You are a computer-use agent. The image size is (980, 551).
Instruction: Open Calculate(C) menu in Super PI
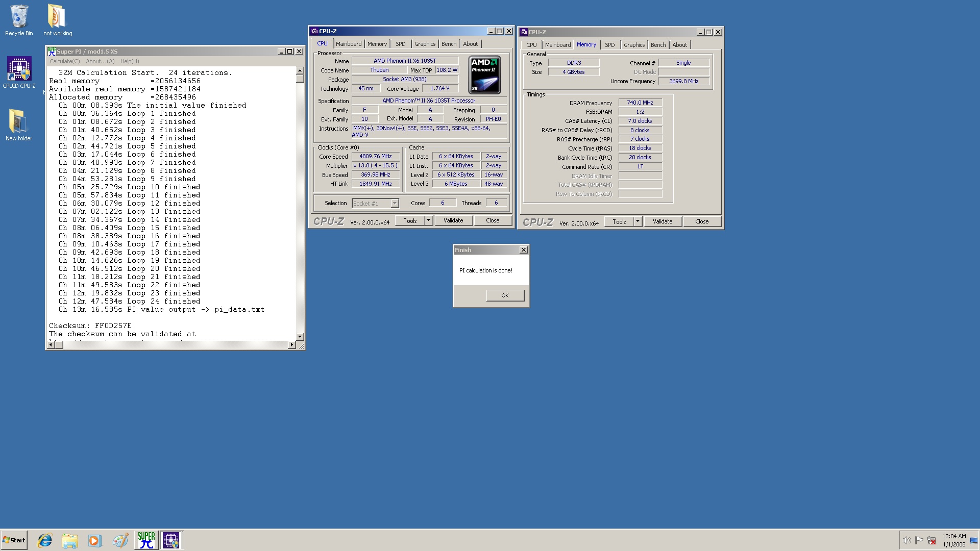[65, 61]
